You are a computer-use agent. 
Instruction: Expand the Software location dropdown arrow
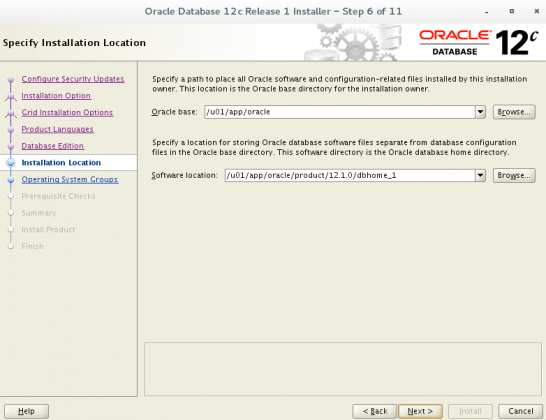point(480,175)
